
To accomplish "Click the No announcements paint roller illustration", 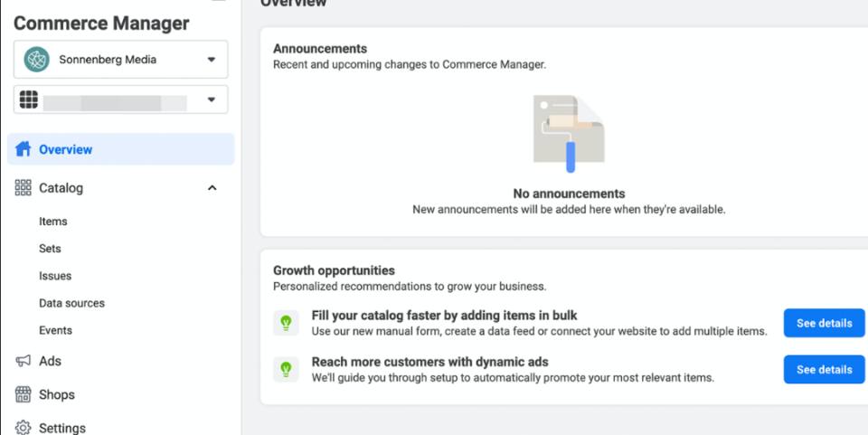I will 569,133.
